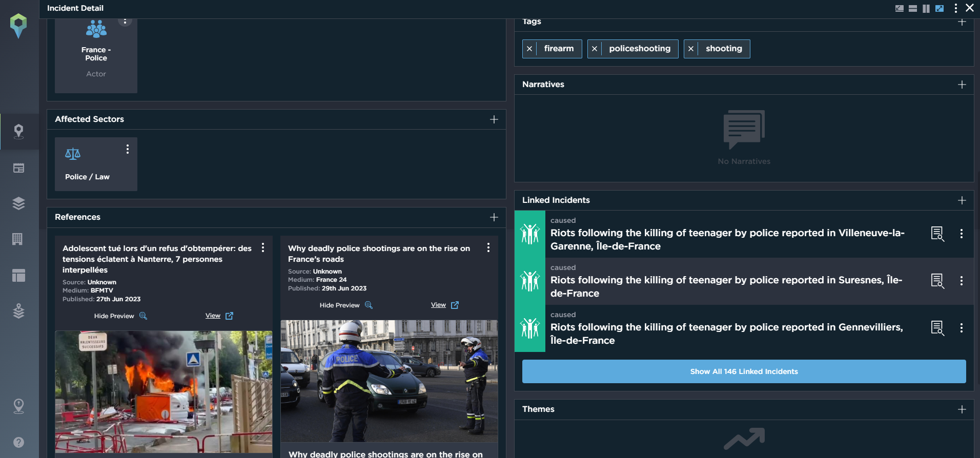Inspect the Gennevilliers riots incident detail icon
This screenshot has height=458, width=980.
point(937,328)
